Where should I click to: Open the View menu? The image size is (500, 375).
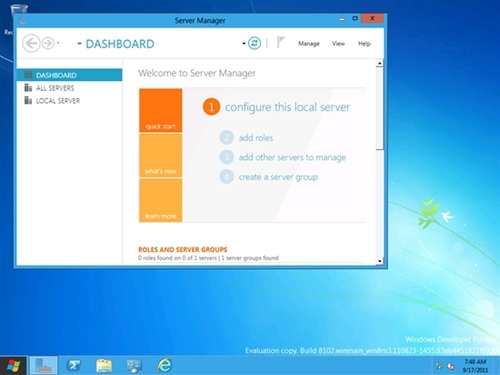click(x=338, y=44)
